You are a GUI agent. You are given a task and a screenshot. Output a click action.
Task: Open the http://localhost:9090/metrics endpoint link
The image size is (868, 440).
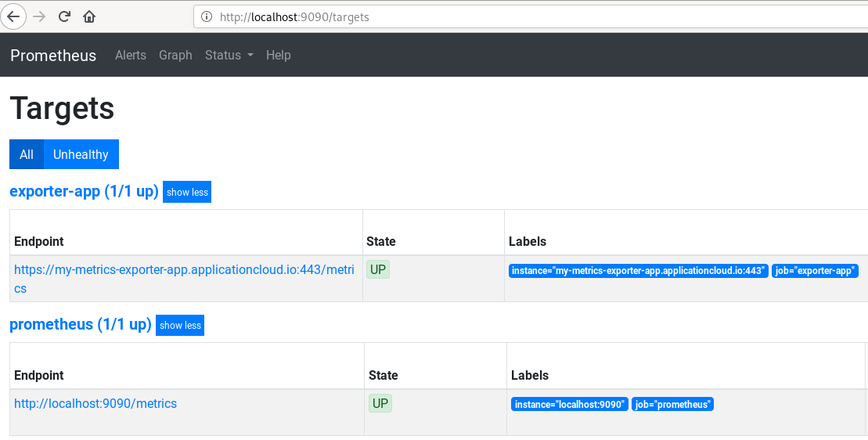point(95,403)
